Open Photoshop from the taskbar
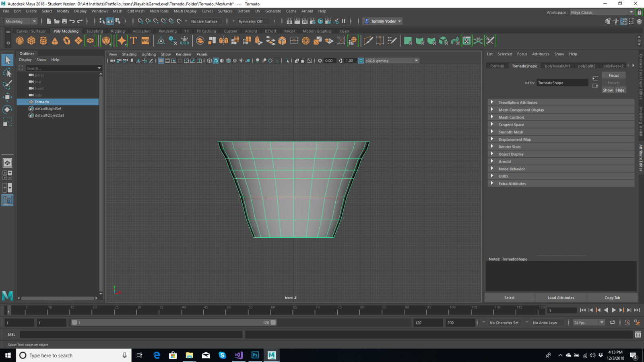 [255, 355]
